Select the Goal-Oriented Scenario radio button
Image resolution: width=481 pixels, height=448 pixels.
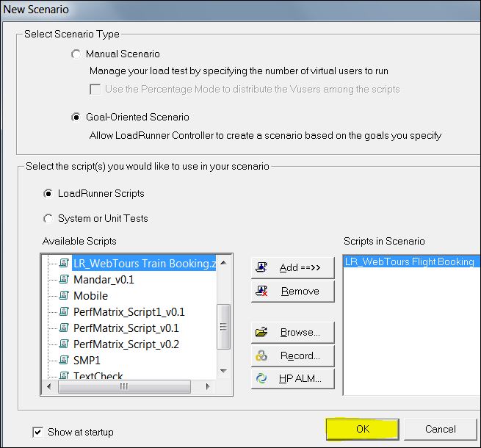[x=76, y=118]
